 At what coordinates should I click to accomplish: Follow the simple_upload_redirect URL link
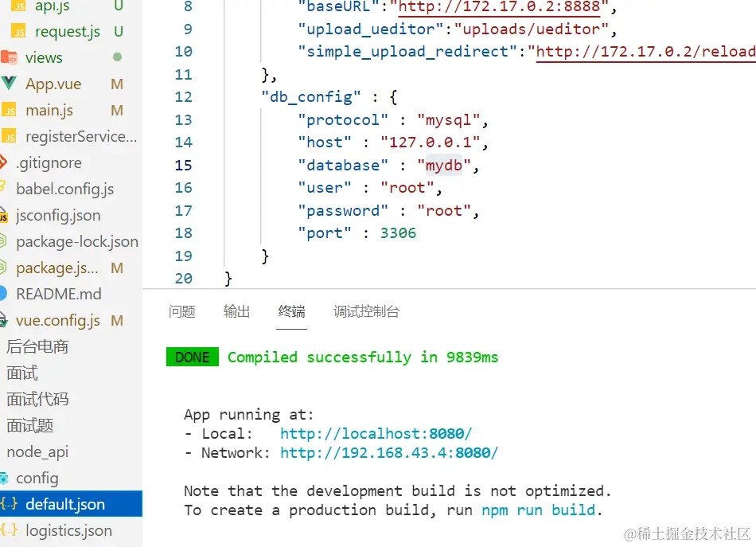646,52
